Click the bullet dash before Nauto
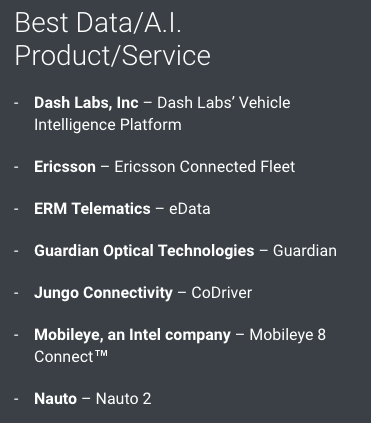 tap(16, 399)
